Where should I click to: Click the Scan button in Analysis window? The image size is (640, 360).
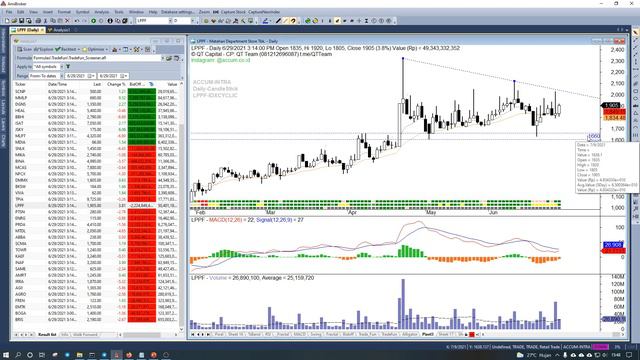24,49
